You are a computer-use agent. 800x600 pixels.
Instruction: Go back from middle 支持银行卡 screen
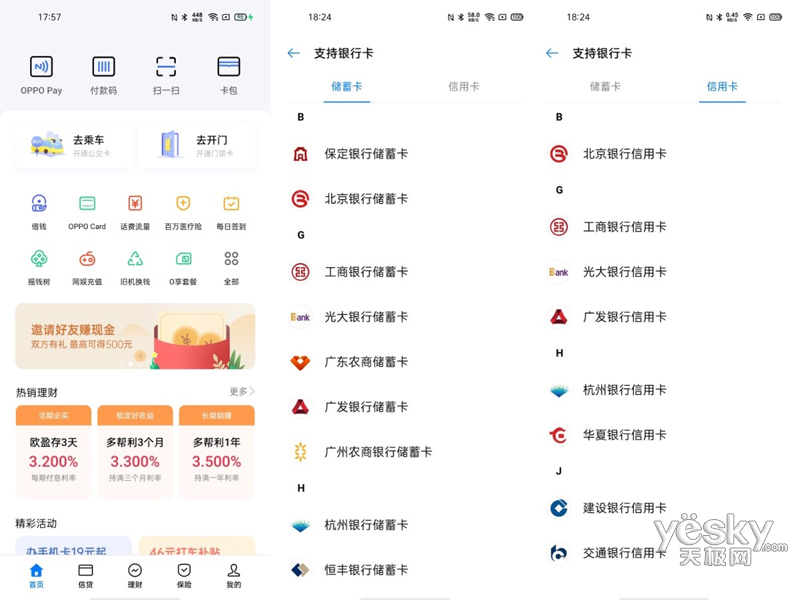294,53
